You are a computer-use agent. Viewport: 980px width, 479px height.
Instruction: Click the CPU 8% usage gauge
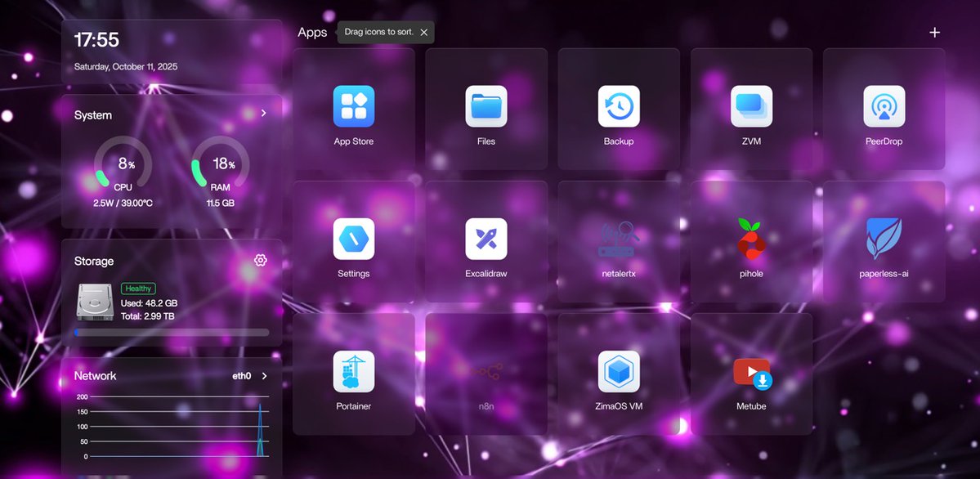[x=123, y=164]
